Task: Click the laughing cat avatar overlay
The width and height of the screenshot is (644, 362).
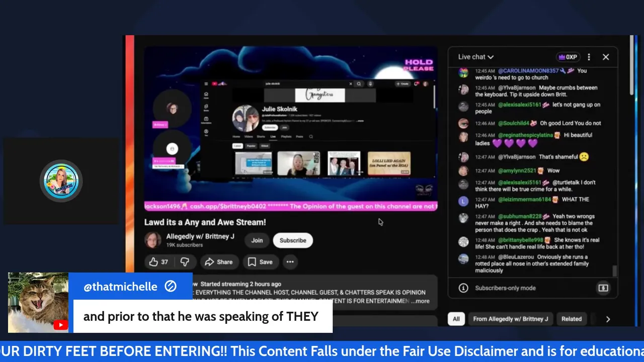Action: (38, 302)
